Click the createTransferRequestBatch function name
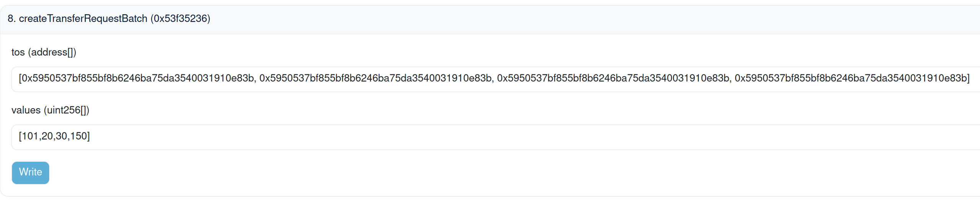 coord(83,18)
